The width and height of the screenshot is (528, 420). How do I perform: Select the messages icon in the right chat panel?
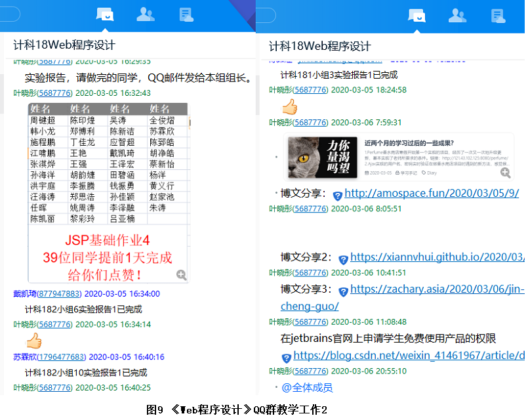[x=417, y=14]
